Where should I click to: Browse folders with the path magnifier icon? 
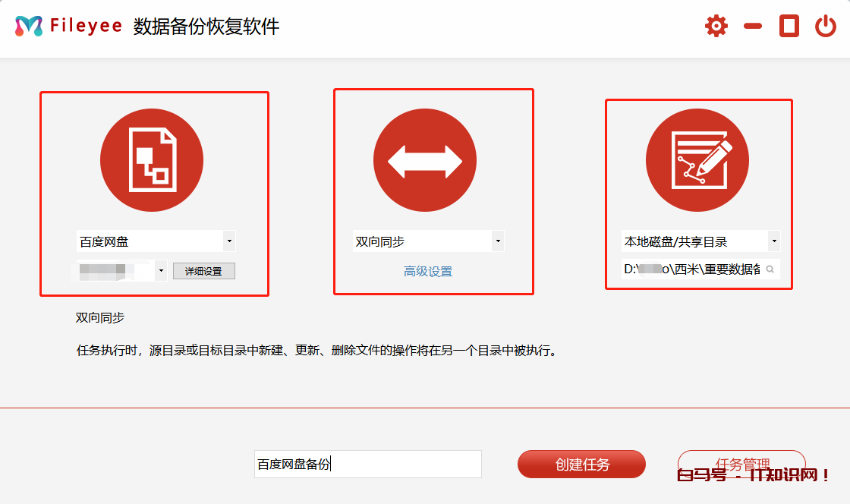pos(770,269)
